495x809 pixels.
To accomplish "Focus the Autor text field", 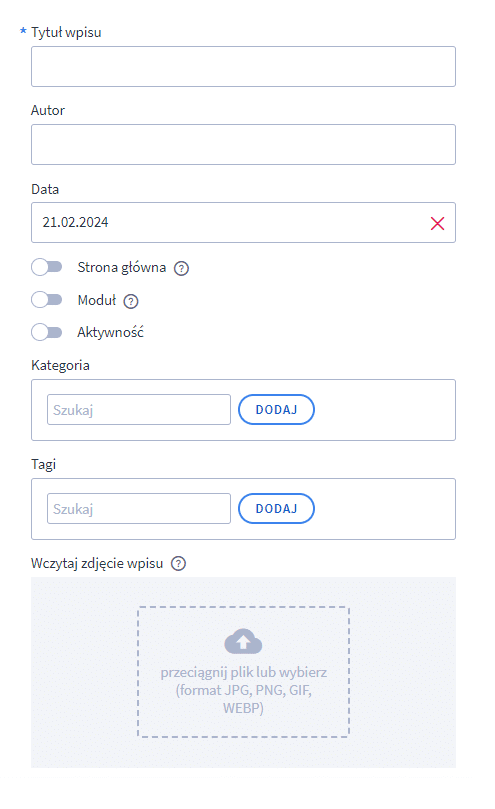I will tap(243, 144).
